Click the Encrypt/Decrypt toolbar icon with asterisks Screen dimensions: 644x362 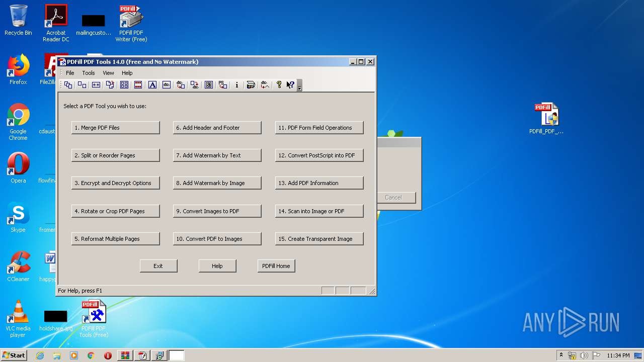pos(96,85)
